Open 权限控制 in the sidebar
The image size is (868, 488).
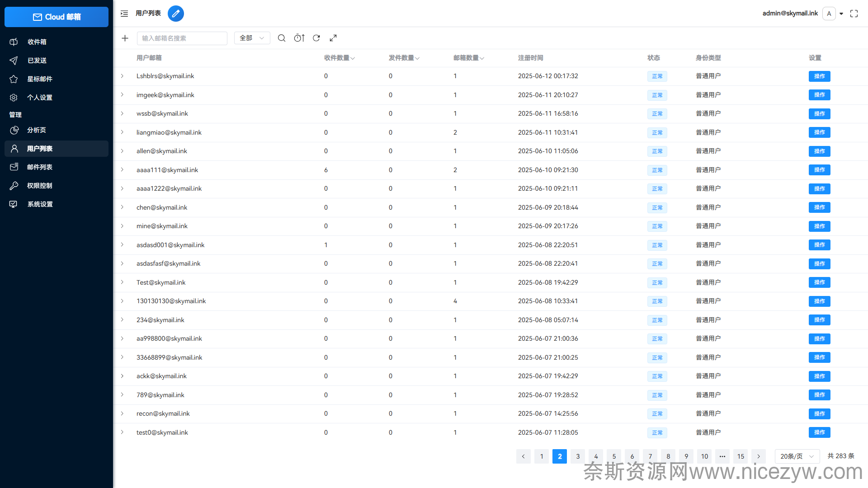40,186
